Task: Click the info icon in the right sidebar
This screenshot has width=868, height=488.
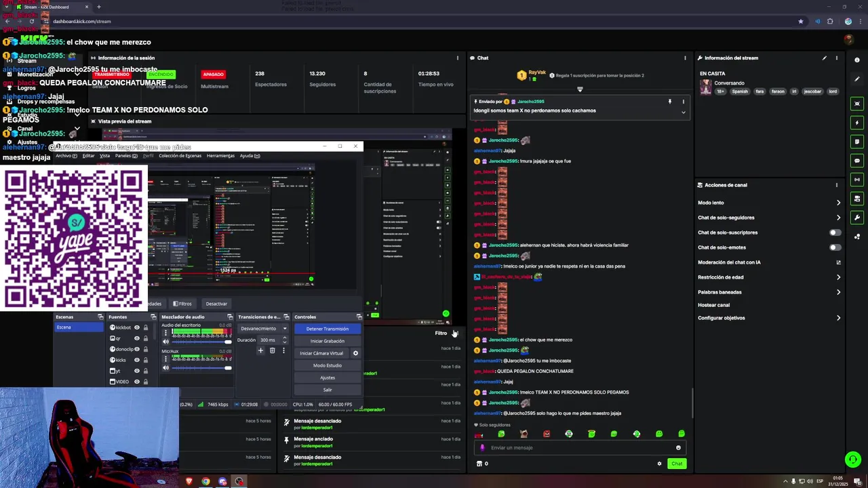Action: (x=857, y=60)
